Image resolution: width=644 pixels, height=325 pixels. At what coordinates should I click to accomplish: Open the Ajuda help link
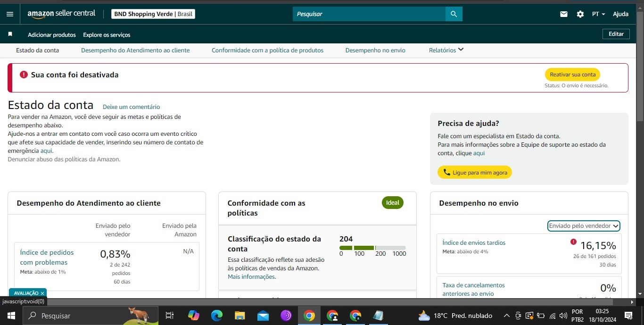620,14
